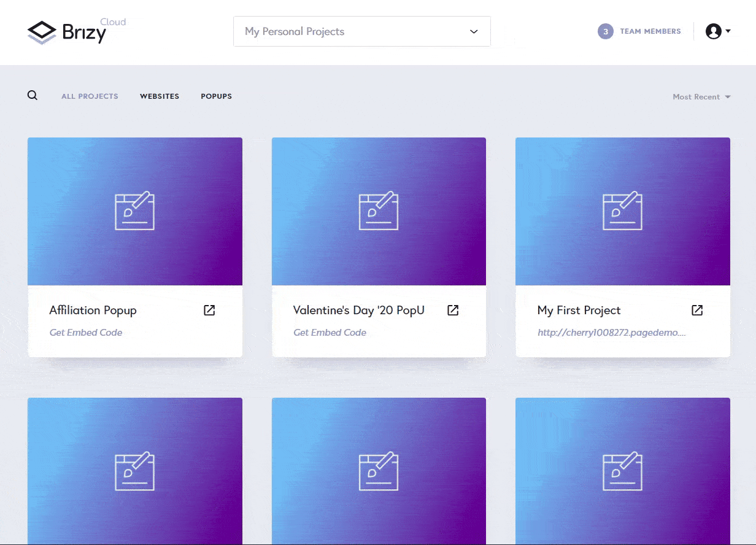Click the editor icon on Affiliation Popup thumbnail
The width and height of the screenshot is (756, 545).
pos(135,211)
